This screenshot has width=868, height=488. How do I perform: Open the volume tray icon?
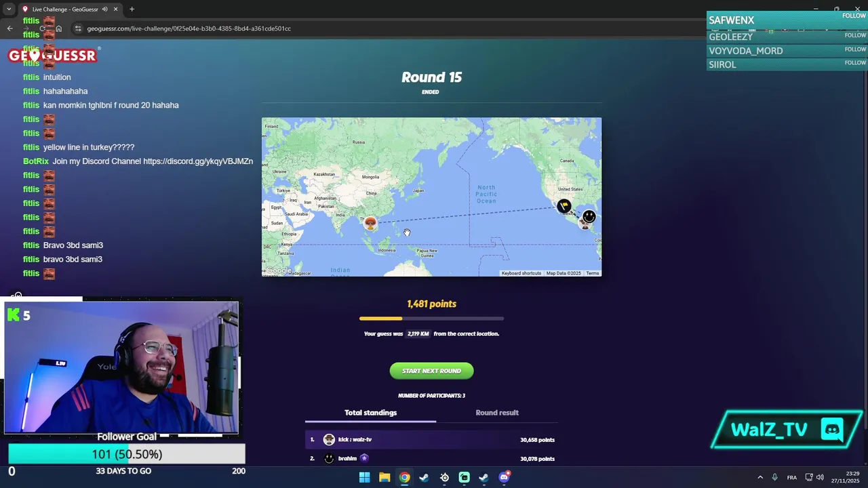(820, 477)
